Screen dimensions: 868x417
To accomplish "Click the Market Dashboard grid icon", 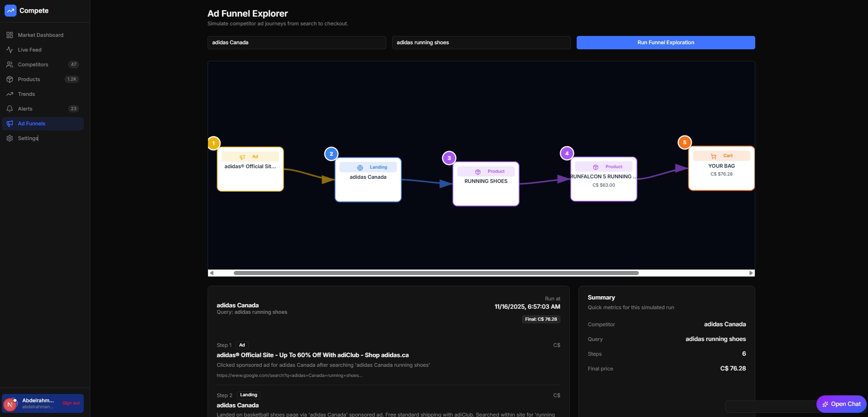I will (10, 35).
